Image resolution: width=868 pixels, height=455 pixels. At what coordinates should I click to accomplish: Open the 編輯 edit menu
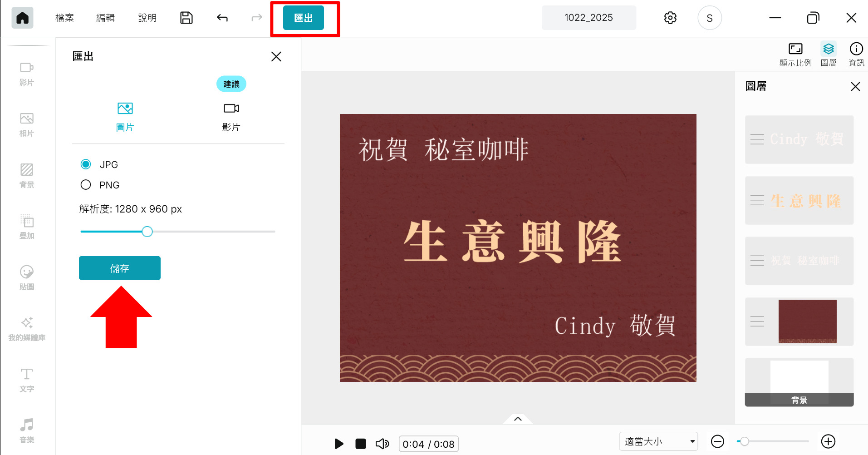click(x=106, y=17)
